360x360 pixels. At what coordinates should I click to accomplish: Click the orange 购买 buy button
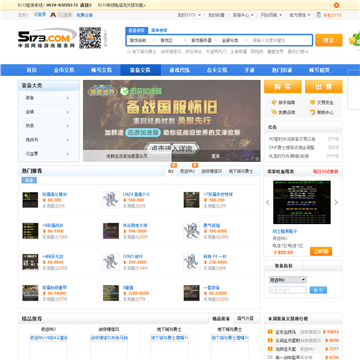pyautogui.click(x=283, y=87)
